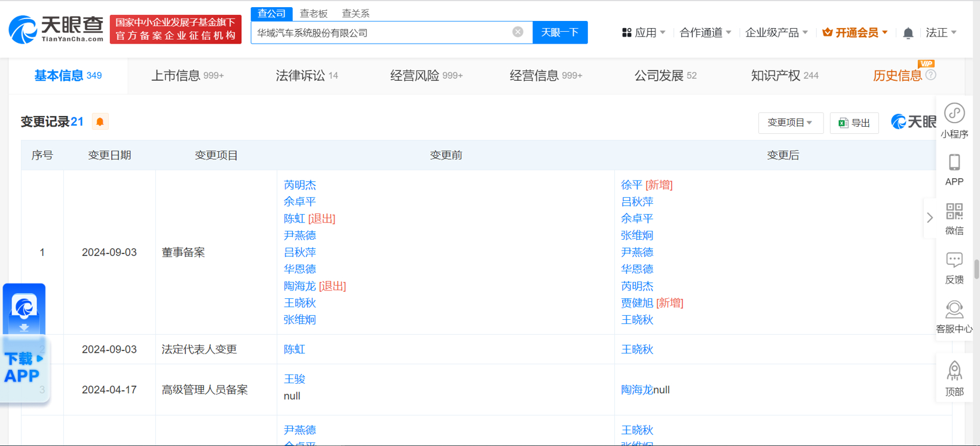Expand the 变更项目 filter dropdown
This screenshot has width=980, height=446.
pos(790,123)
